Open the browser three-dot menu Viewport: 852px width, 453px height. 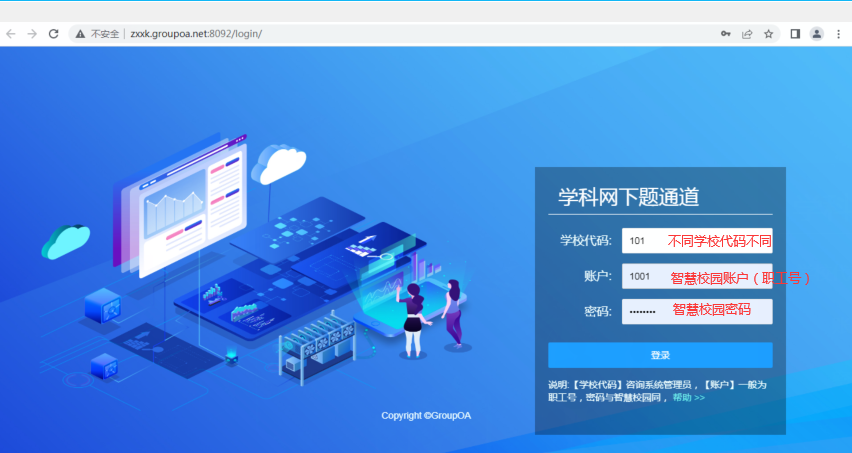[x=839, y=33]
